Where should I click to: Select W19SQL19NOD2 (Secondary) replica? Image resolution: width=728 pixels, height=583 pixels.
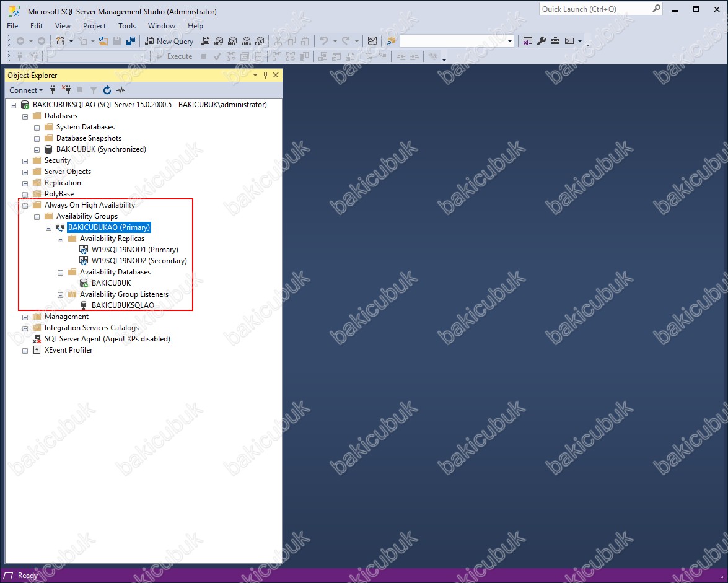139,260
